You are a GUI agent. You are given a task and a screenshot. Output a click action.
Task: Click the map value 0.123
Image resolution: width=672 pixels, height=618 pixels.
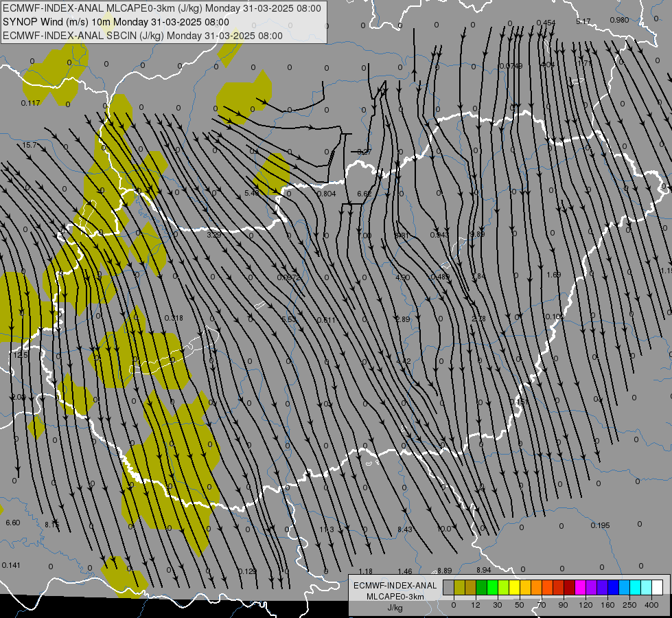247,571
